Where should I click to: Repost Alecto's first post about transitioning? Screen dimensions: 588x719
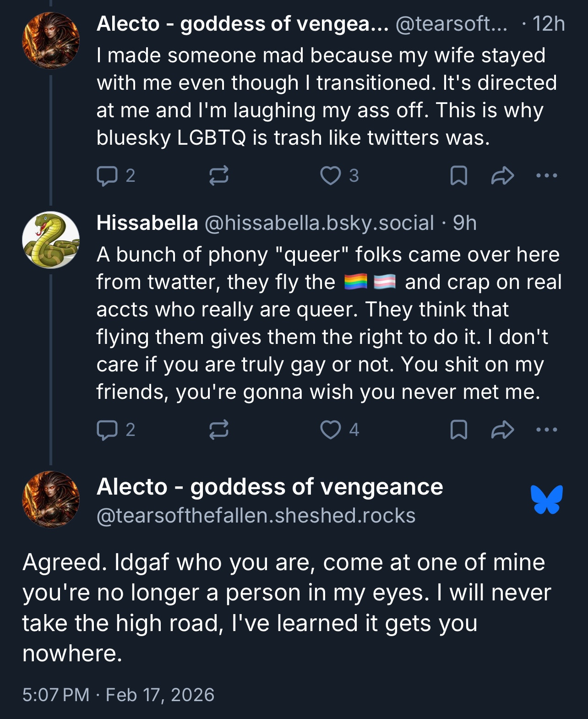coord(218,176)
